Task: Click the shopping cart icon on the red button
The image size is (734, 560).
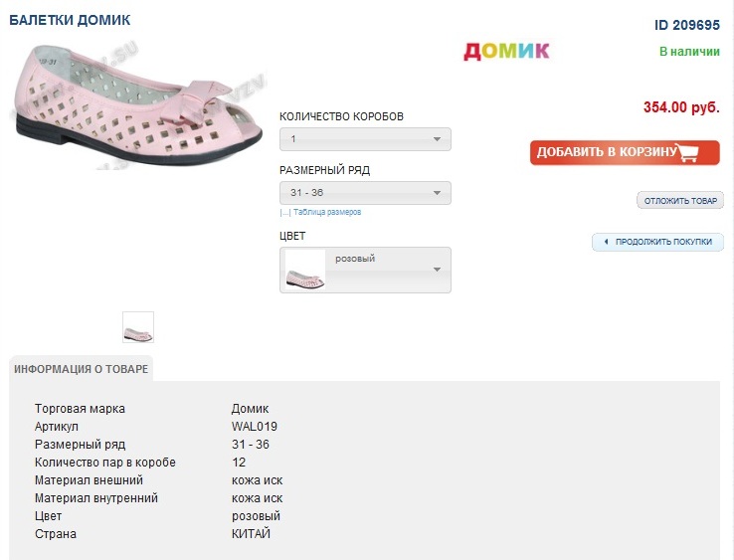Action: click(697, 152)
